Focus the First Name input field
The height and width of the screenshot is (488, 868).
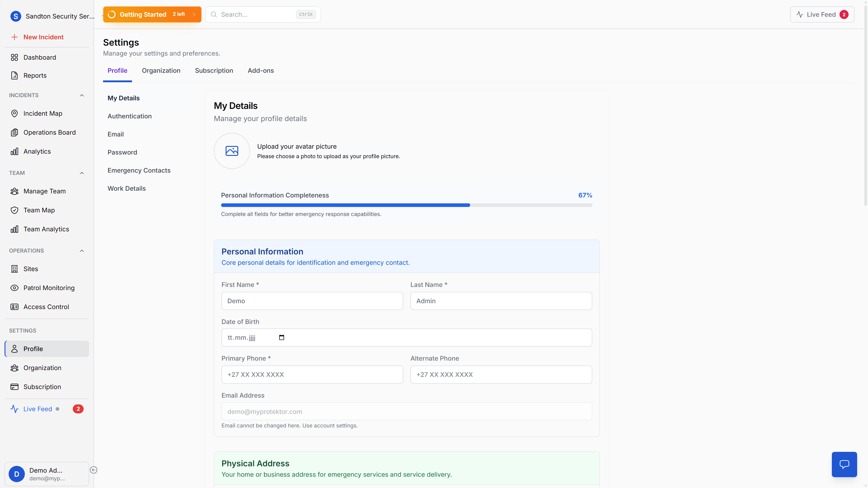(312, 301)
